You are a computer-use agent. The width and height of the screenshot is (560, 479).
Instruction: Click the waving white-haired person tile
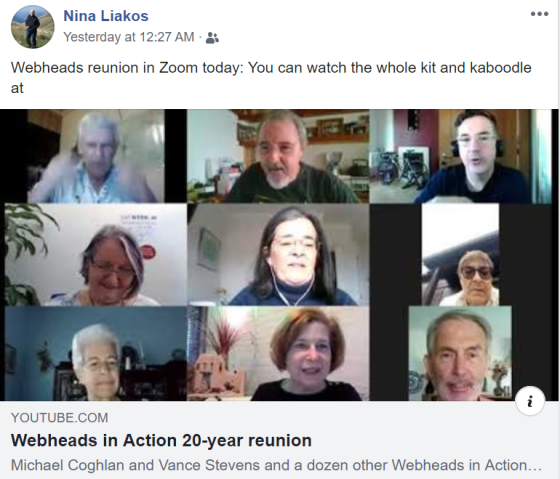[96, 156]
